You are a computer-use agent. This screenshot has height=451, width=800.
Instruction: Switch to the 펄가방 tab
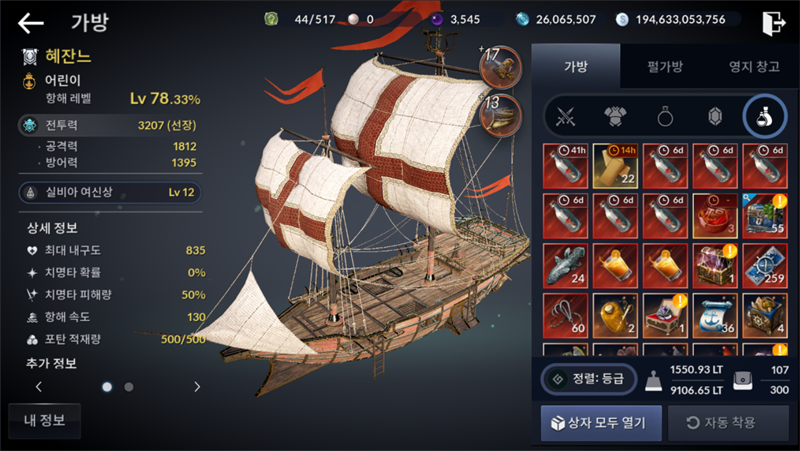(665, 66)
